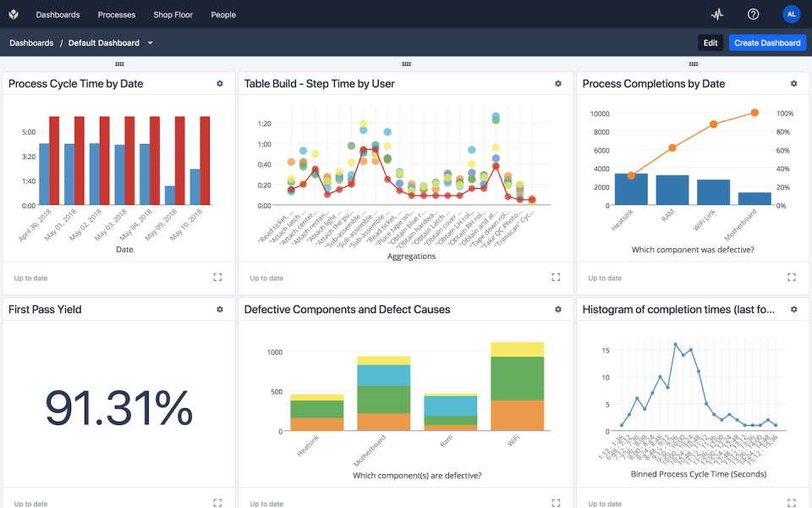Open the AL account avatar
Image resolution: width=812 pixels, height=508 pixels.
pos(791,14)
